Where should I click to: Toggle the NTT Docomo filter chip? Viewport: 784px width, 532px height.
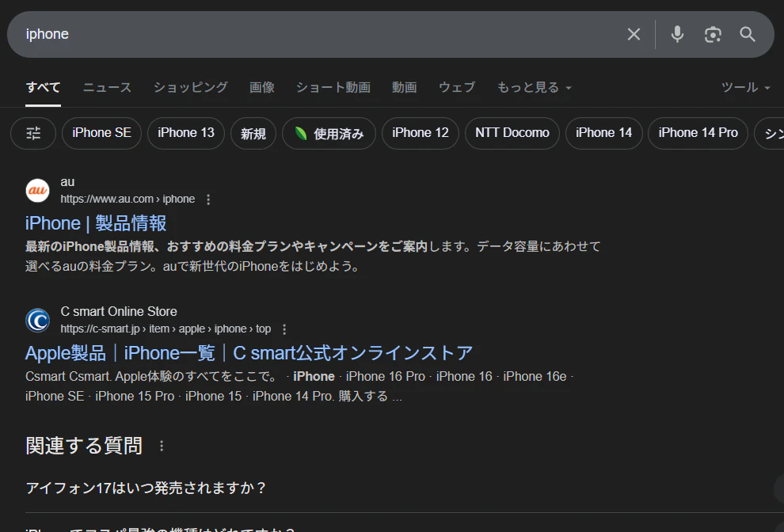pos(512,133)
